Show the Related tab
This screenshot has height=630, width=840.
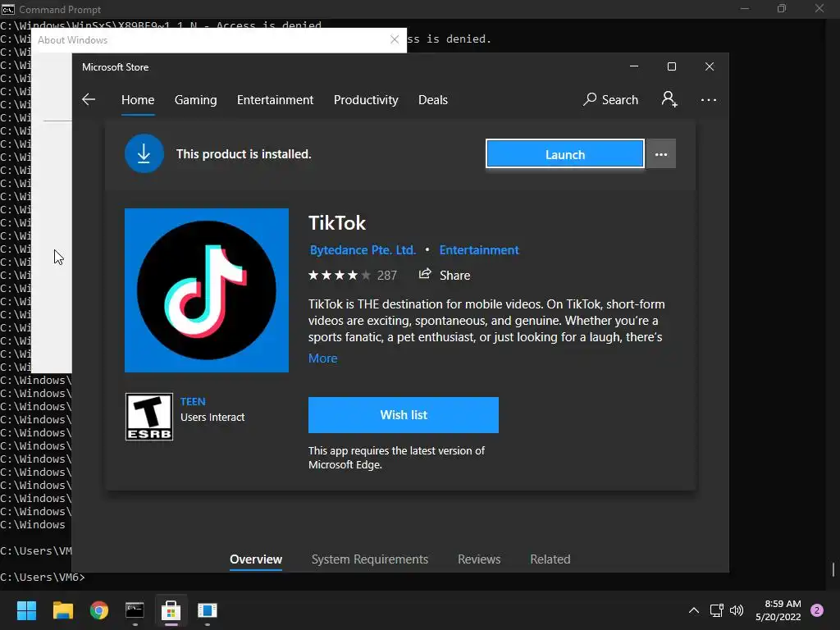[x=550, y=559]
